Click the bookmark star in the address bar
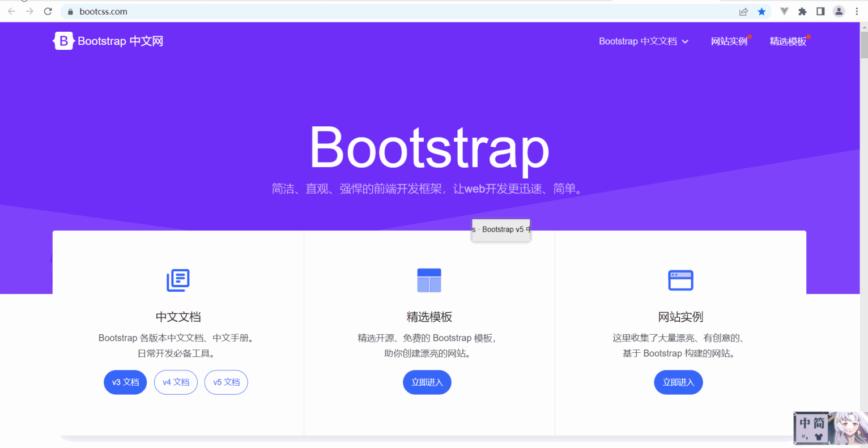Viewport: 868px width, 448px height. [x=761, y=11]
